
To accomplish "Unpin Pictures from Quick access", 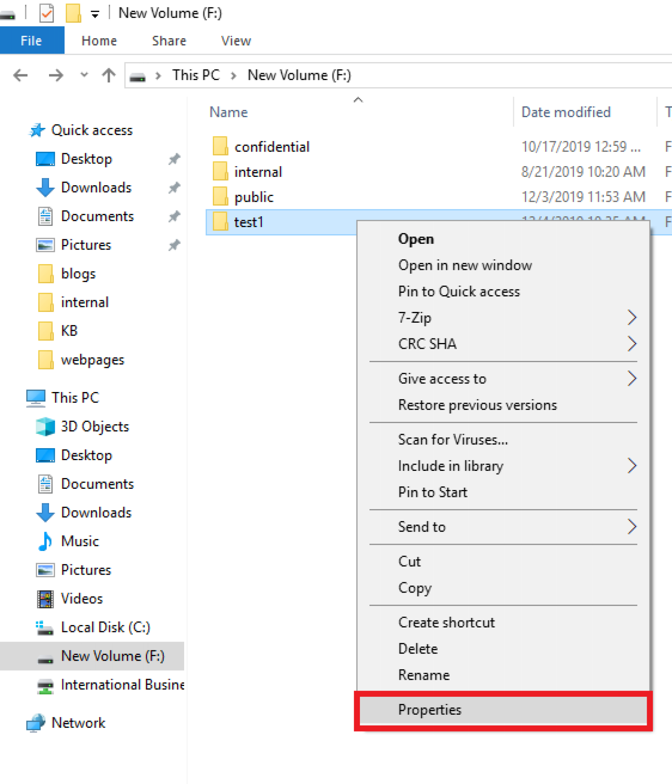I will [174, 245].
